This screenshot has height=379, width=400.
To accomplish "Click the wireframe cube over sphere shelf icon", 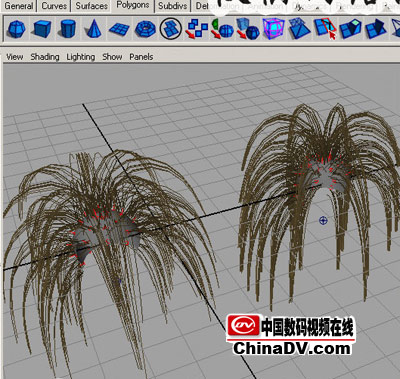I will [248, 29].
